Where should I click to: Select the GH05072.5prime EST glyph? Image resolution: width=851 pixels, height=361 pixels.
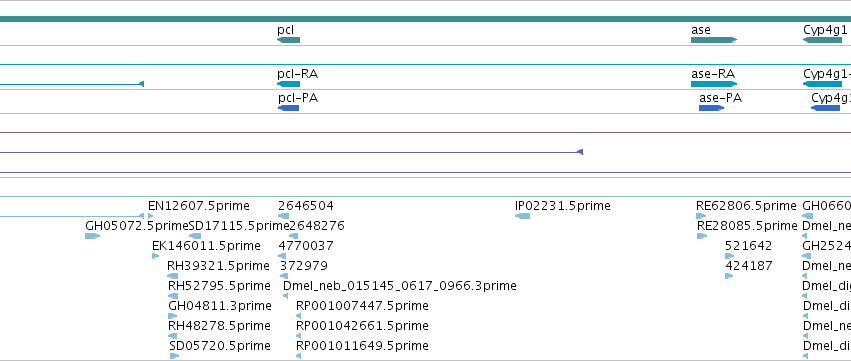tap(92, 236)
